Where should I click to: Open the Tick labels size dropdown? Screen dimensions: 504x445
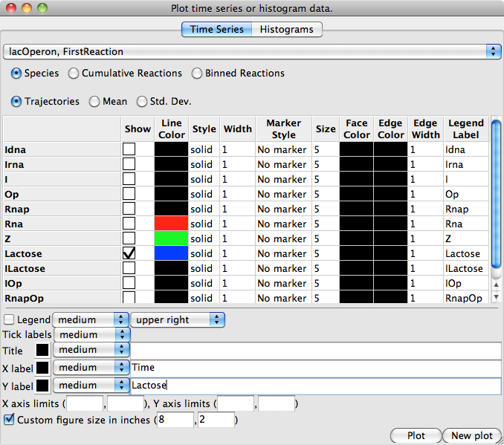92,334
